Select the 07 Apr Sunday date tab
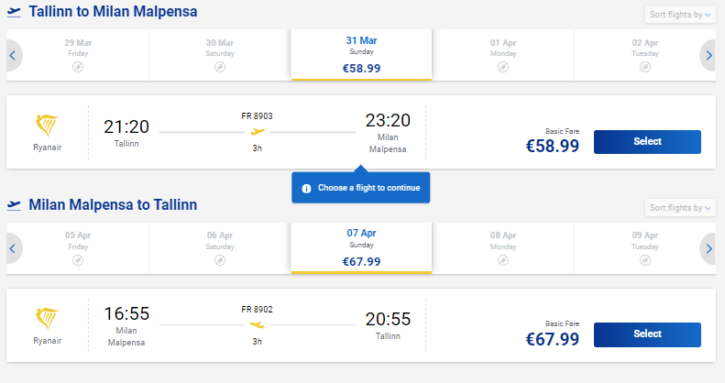Viewport: 725px width, 383px height. (362, 248)
